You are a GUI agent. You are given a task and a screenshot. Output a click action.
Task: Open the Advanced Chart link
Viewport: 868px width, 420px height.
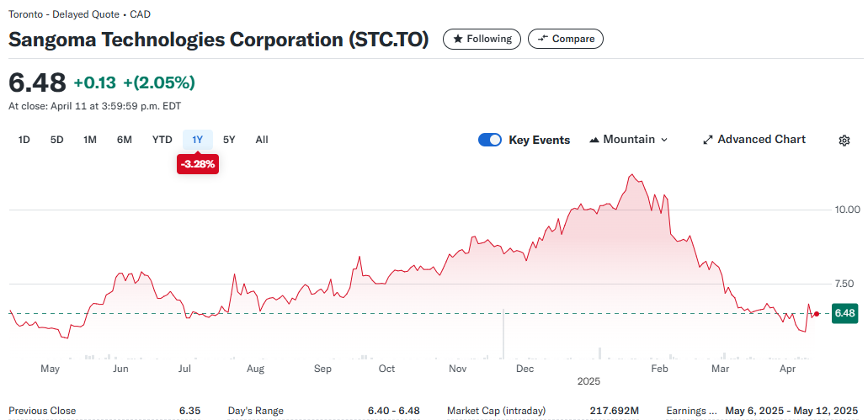[x=754, y=140]
